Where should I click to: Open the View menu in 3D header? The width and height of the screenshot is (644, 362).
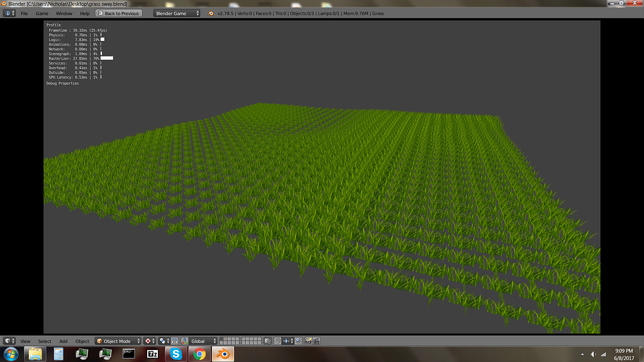click(25, 341)
